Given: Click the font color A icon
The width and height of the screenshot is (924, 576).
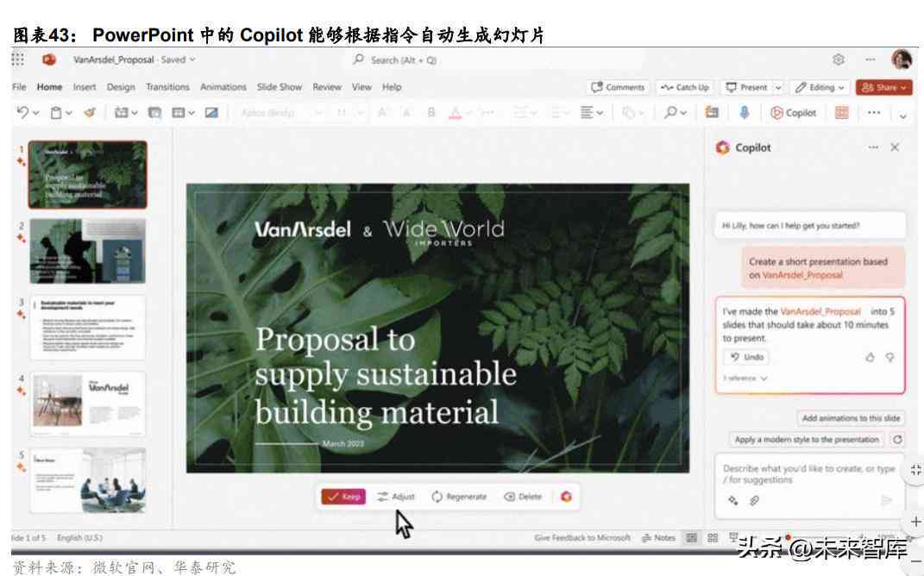Looking at the screenshot, I should [455, 112].
